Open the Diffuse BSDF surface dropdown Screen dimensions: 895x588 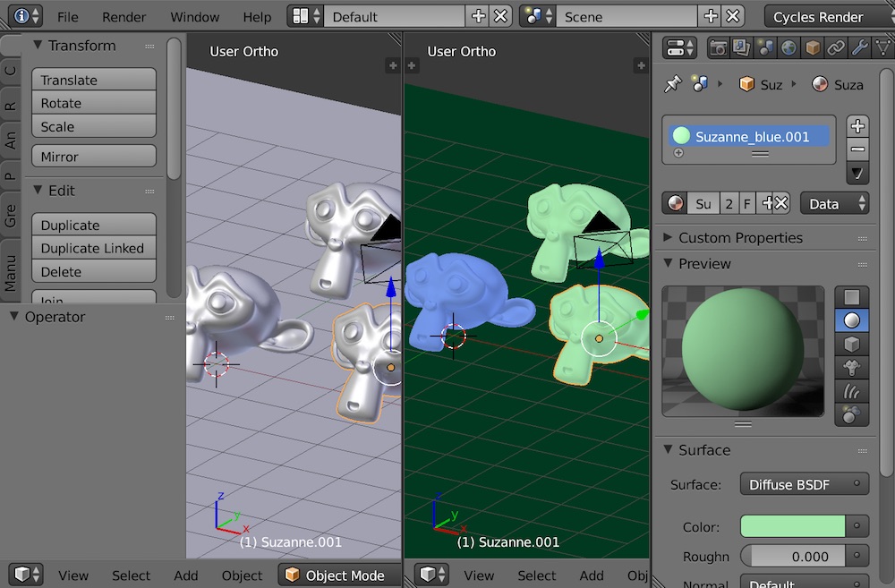point(805,484)
